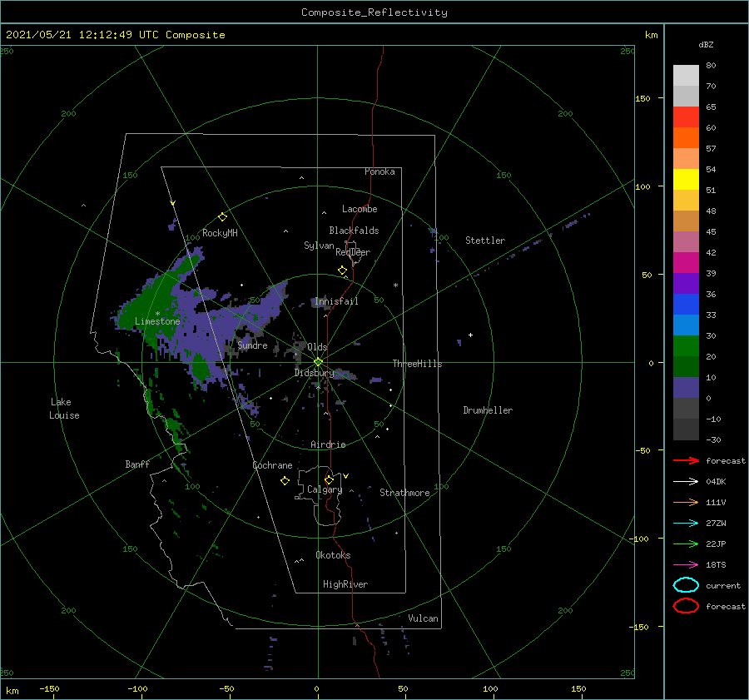Click the Drumheller city label
The image size is (749, 700).
[488, 410]
